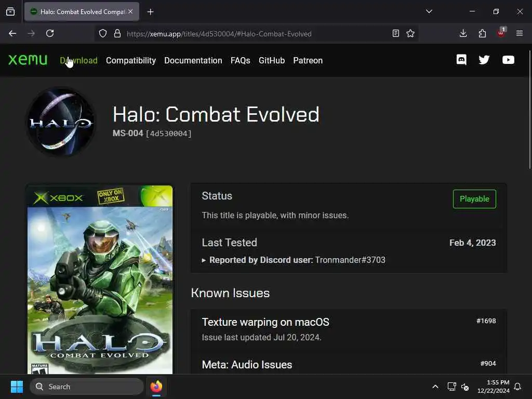Open the xemu YouTube icon
The width and height of the screenshot is (532, 399).
click(508, 60)
